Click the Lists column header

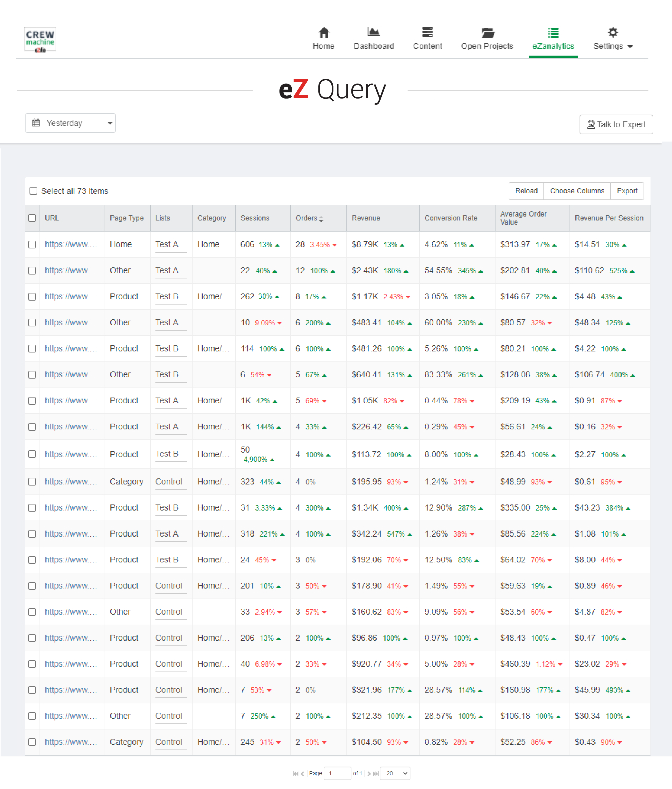(x=163, y=218)
